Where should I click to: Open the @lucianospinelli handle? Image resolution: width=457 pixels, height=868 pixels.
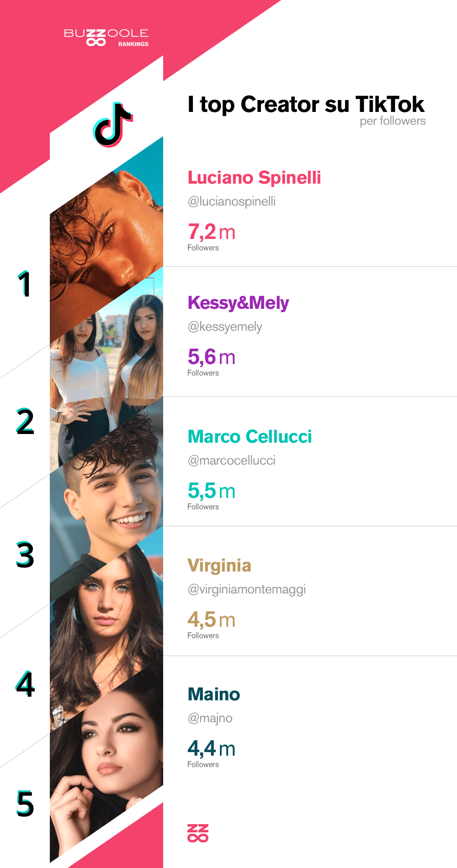(232, 201)
